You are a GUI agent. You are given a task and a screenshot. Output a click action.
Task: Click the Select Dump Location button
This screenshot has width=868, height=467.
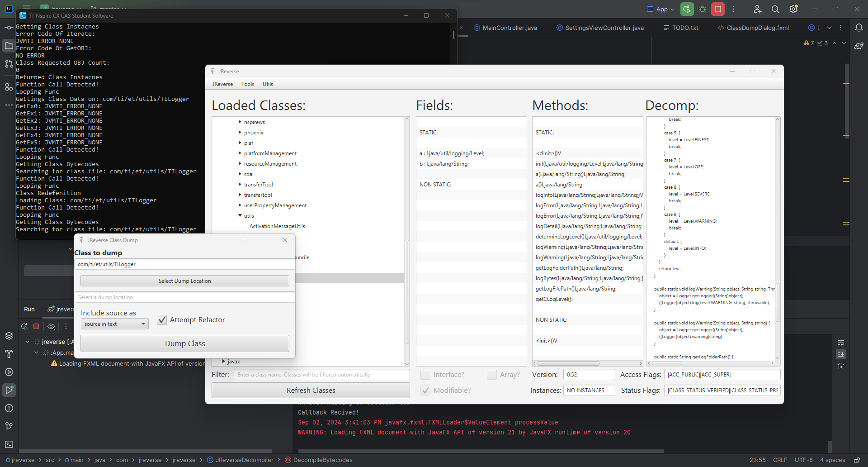(x=185, y=281)
